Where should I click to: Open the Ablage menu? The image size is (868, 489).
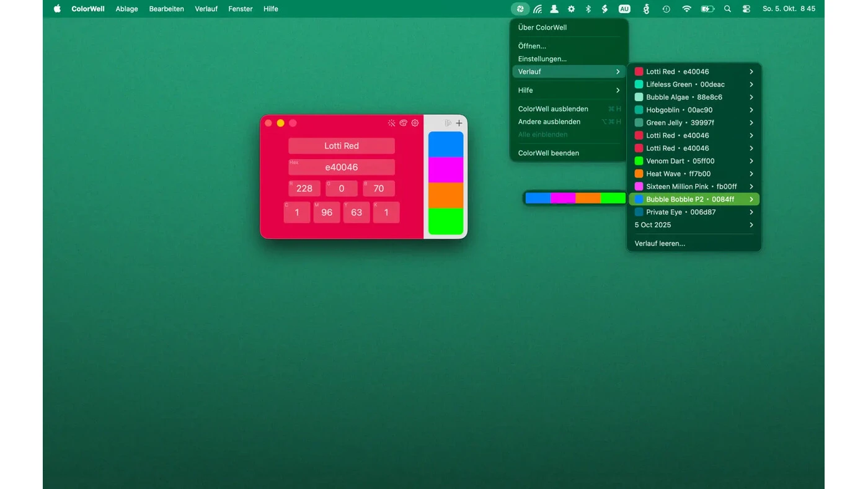click(x=126, y=9)
